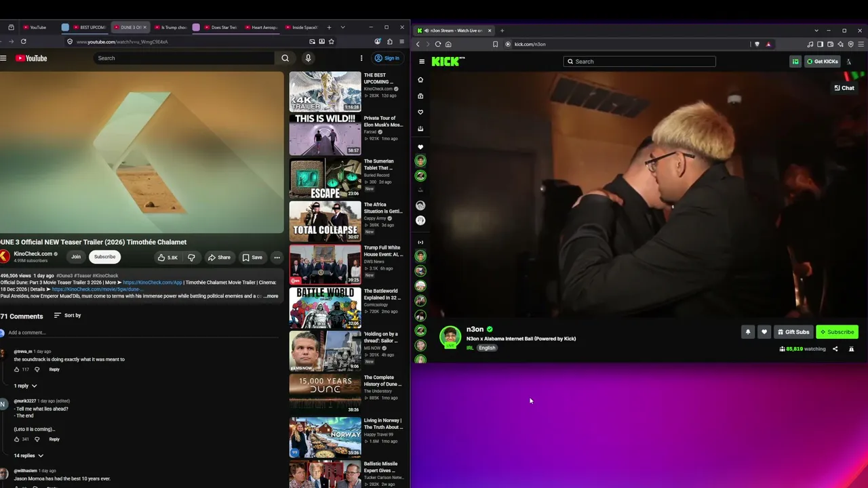Viewport: 868px width, 488px height.
Task: Click the heart follow button for n3on
Action: coord(764,332)
